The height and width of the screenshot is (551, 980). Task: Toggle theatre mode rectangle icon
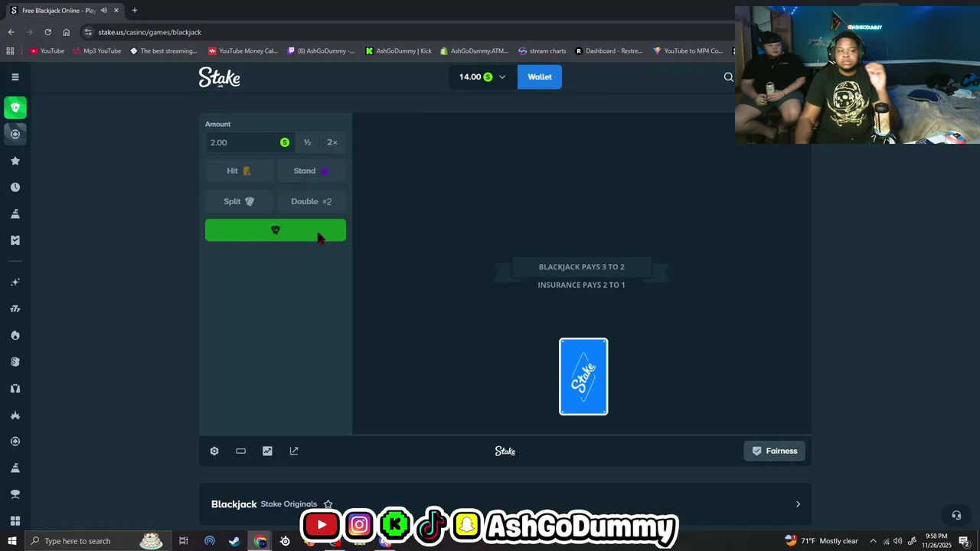pyautogui.click(x=240, y=451)
